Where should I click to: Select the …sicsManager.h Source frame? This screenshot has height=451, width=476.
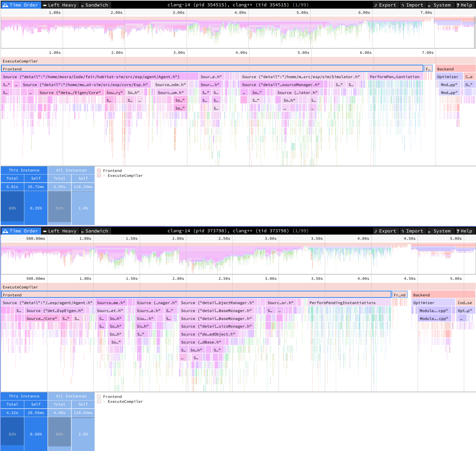click(217, 326)
